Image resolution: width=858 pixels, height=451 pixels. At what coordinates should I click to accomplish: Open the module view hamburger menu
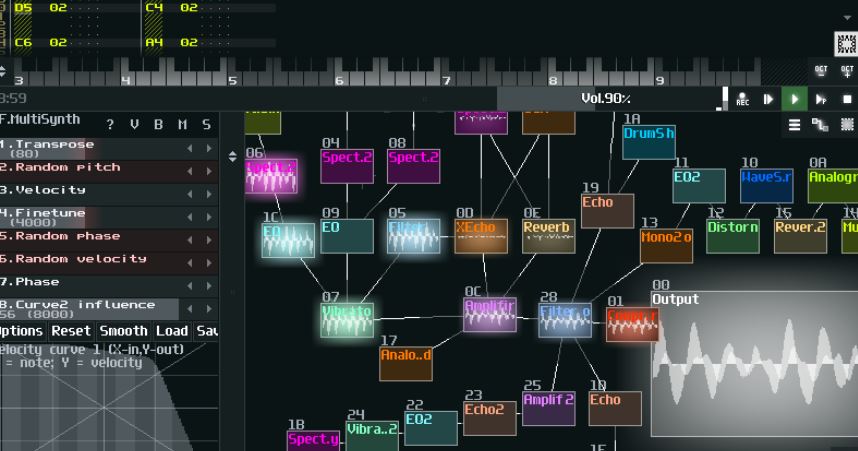point(795,125)
